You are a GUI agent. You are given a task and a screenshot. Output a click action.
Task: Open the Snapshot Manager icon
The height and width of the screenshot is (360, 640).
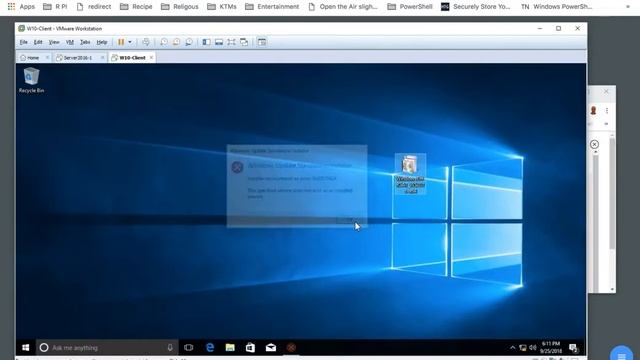point(189,42)
